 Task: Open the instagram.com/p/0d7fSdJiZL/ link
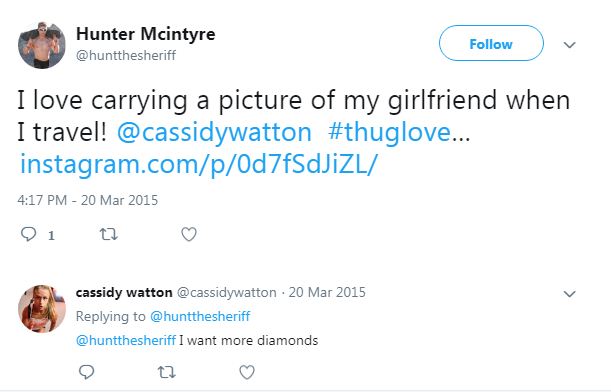[199, 164]
